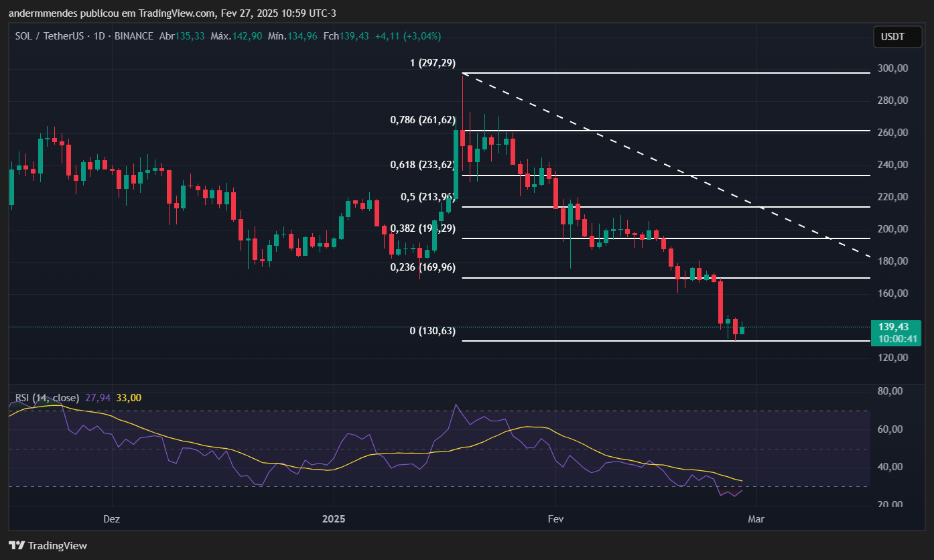The height and width of the screenshot is (560, 934).
Task: Click the USDT currency button
Action: point(897,37)
